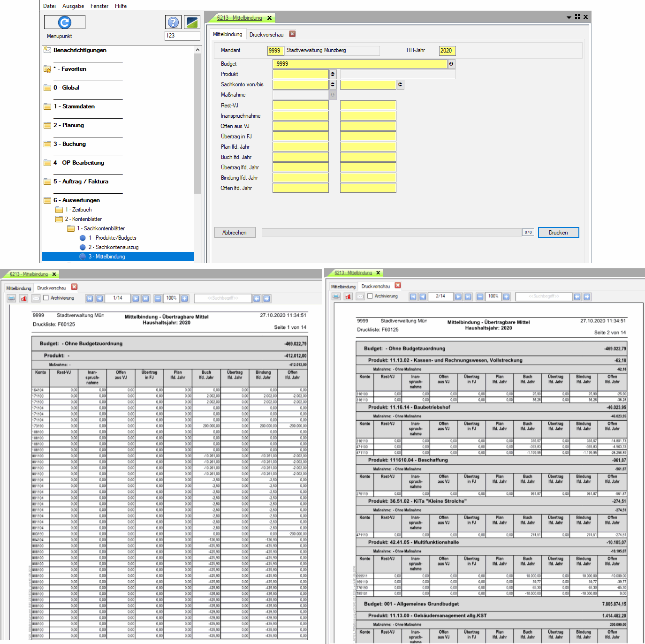Open the Budget field lookup button
Viewport: 645px width, 644px height.
[451, 64]
